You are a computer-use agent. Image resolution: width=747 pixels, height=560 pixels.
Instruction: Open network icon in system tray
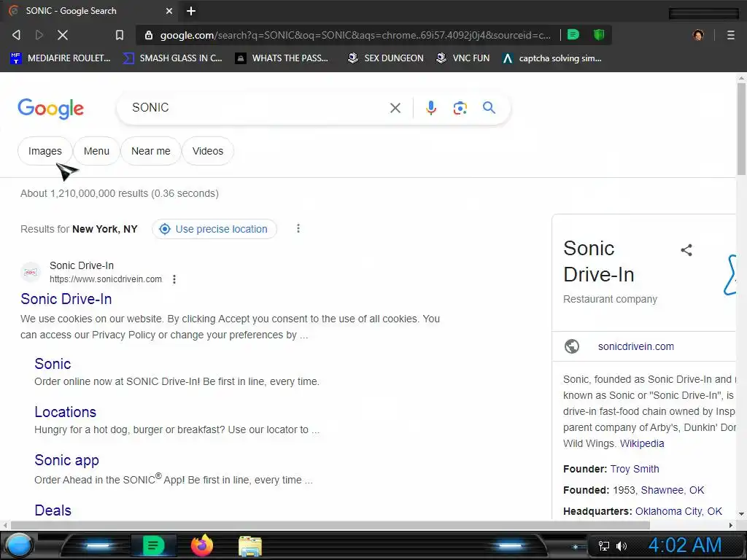[x=603, y=546]
